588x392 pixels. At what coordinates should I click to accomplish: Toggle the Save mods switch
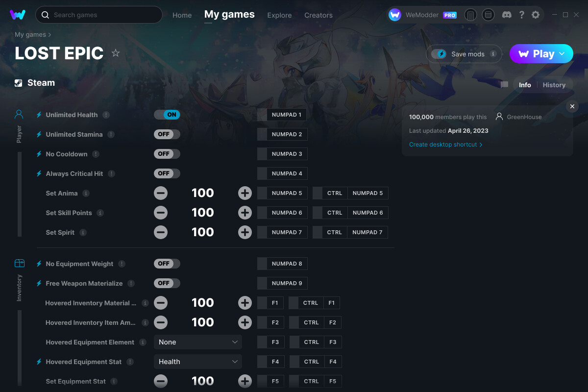pos(439,54)
